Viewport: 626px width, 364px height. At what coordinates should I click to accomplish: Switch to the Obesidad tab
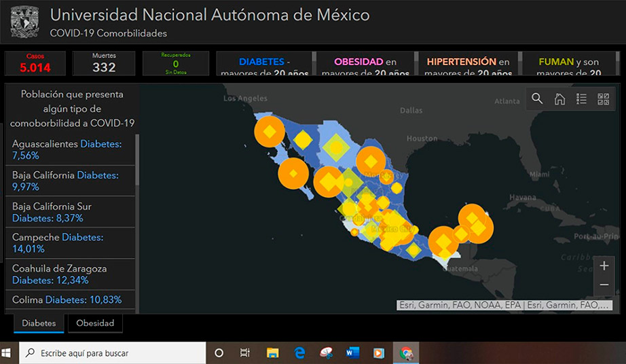tap(95, 323)
